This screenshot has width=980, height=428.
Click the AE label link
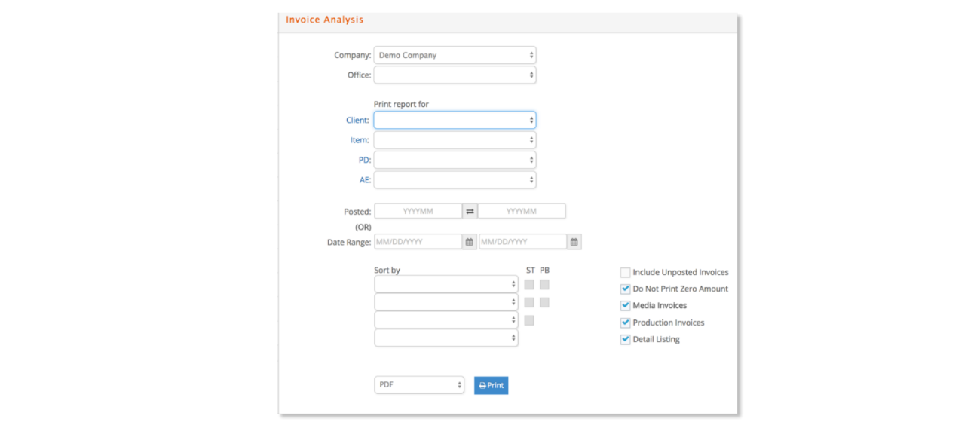tap(365, 180)
